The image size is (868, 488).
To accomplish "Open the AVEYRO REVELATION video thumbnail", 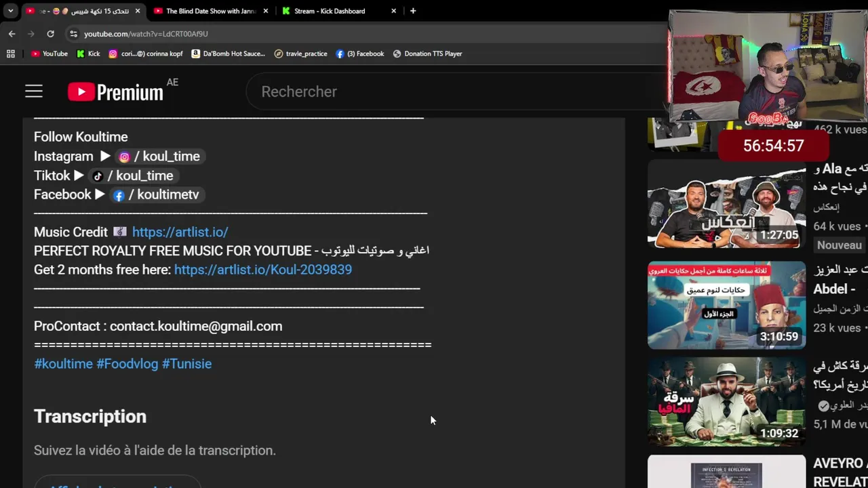I will click(726, 472).
